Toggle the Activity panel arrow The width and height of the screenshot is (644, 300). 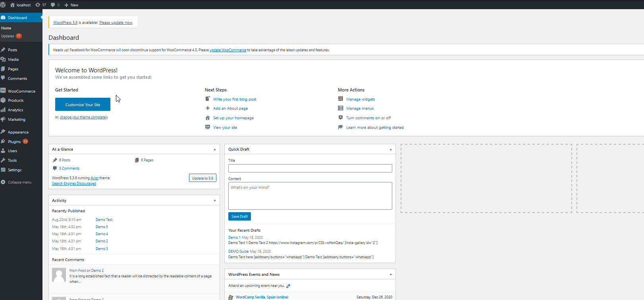[215, 201]
